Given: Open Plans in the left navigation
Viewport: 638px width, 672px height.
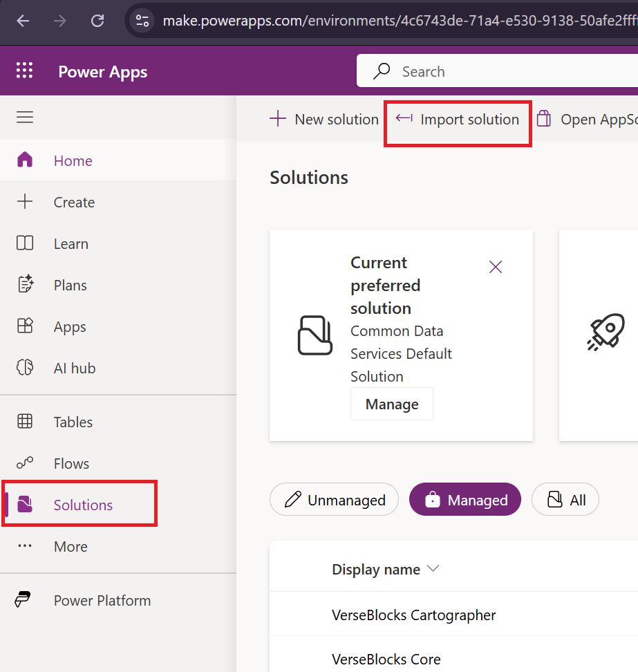Looking at the screenshot, I should [x=118, y=285].
